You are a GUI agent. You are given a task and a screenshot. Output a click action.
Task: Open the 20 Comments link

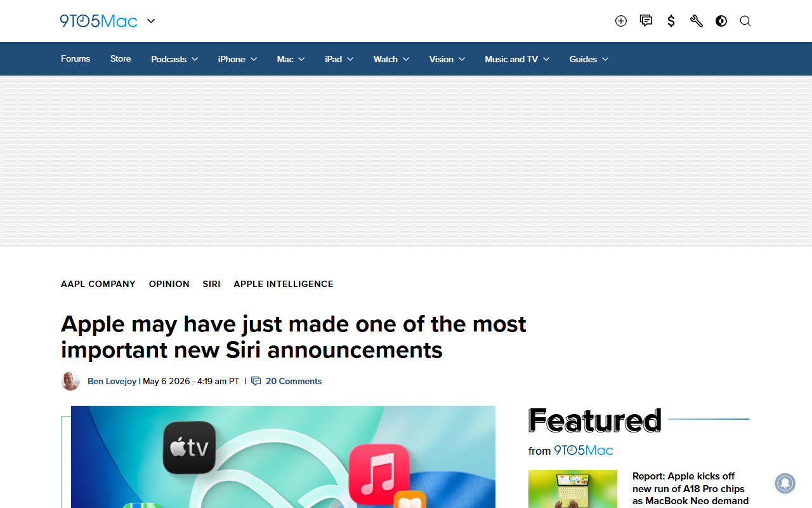tap(294, 381)
